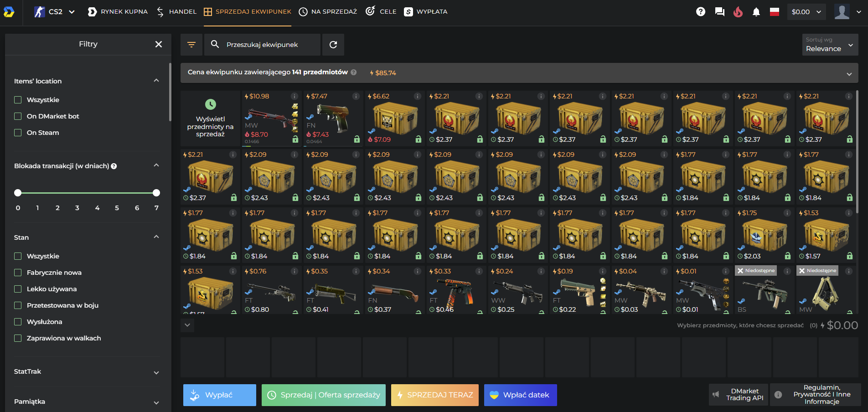Open the chat messages icon
The height and width of the screenshot is (412, 868).
pos(719,12)
